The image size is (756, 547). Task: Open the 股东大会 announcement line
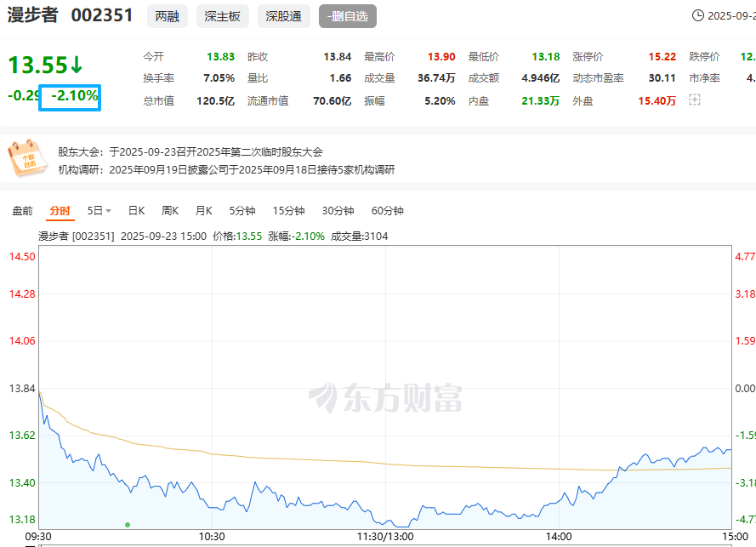(x=190, y=152)
